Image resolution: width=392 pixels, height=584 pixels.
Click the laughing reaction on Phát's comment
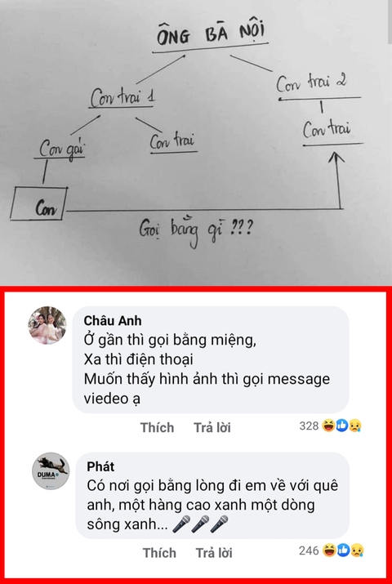click(x=329, y=551)
